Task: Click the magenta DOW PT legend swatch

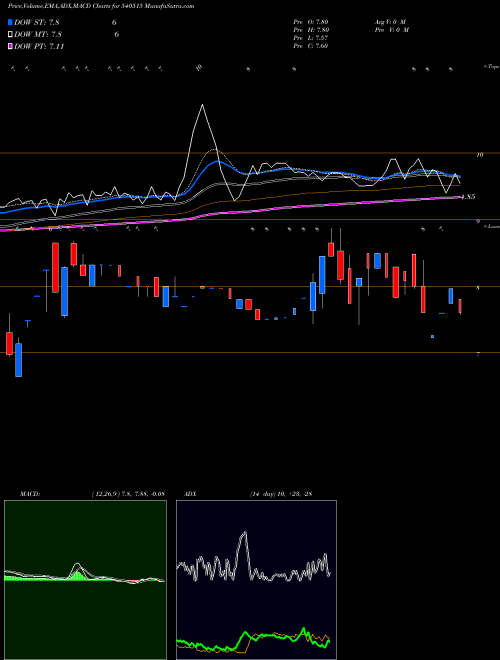Action: click(x=10, y=46)
